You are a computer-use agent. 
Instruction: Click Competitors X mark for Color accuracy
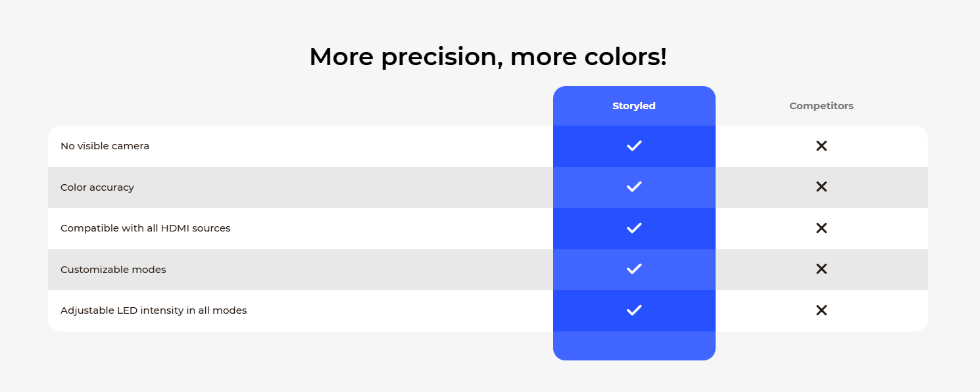821,187
